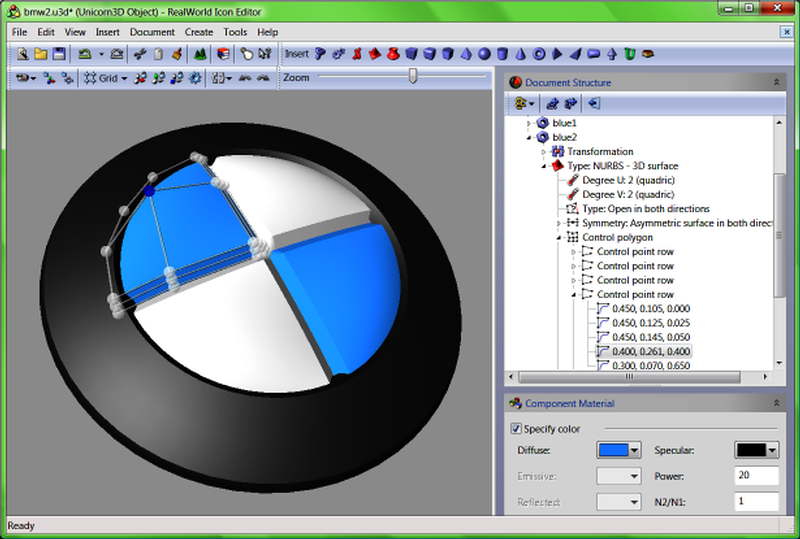The height and width of the screenshot is (539, 800).
Task: Select the arrow pointer tool icon
Action: pos(265,54)
